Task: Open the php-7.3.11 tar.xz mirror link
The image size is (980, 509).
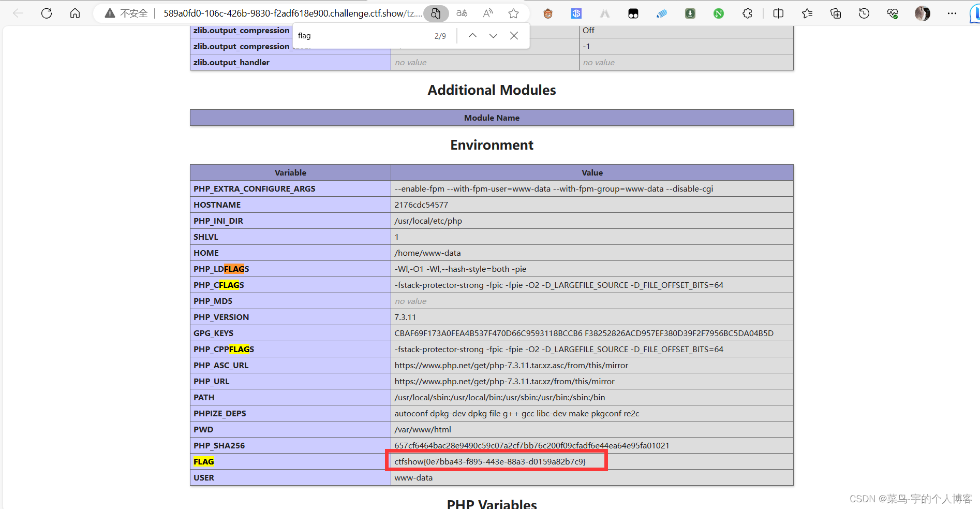Action: 504,381
